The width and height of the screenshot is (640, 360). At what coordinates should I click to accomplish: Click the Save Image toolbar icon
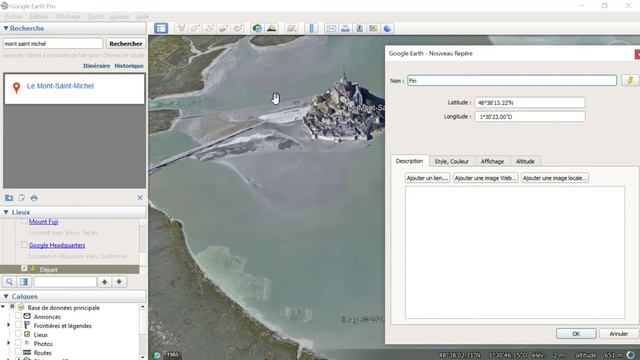[x=360, y=28]
